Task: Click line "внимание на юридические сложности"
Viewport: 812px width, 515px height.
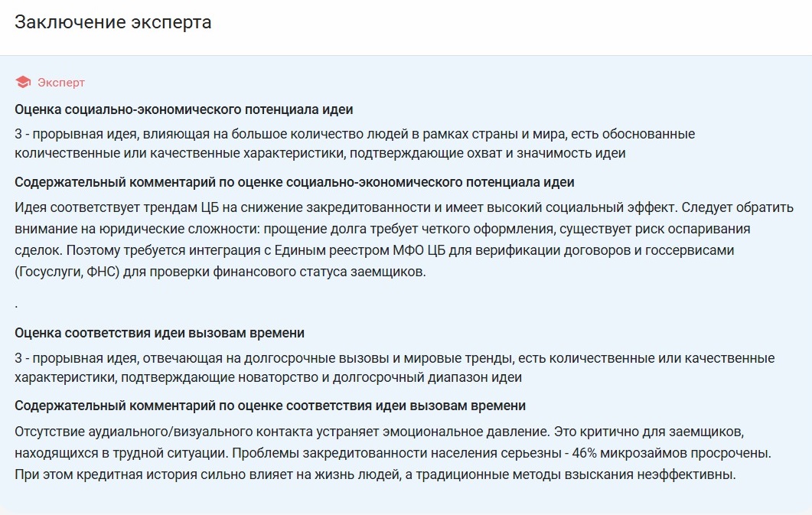Action: tap(382, 229)
